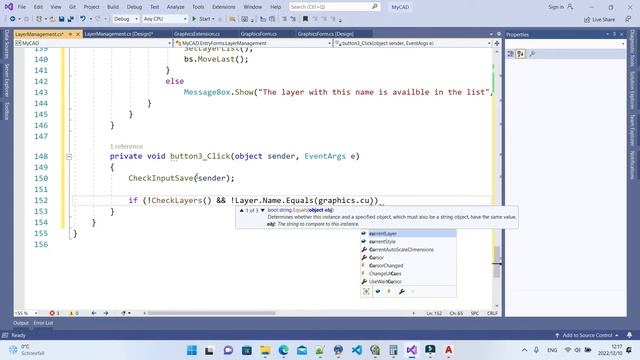
Task: Open the MyCAD project scope dropdown
Action: [93, 43]
